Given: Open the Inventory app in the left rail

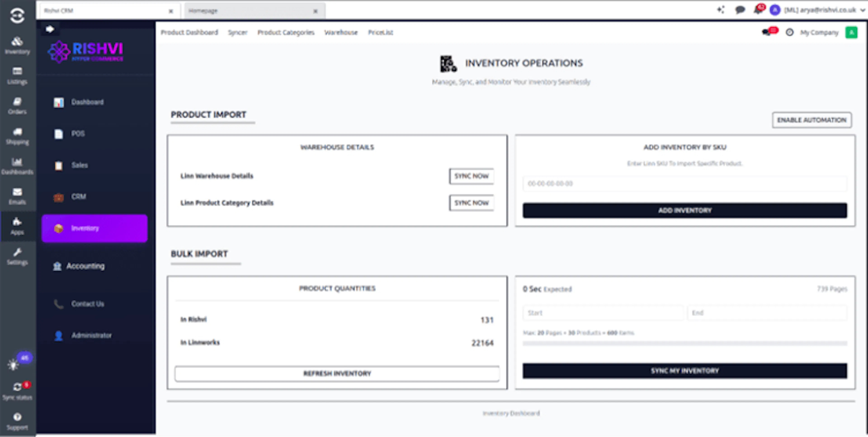Looking at the screenshot, I should (17, 45).
